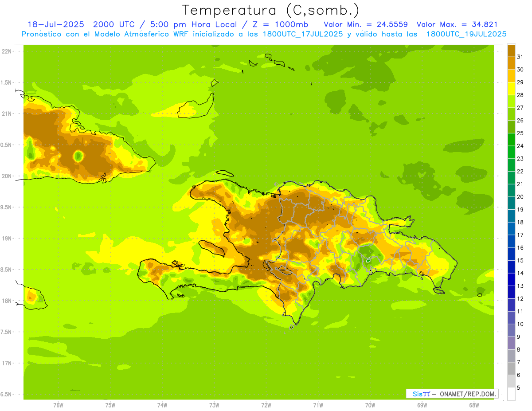The image size is (532, 411).
Task: Click the '68W' longitude axis label
Action: coord(473,405)
